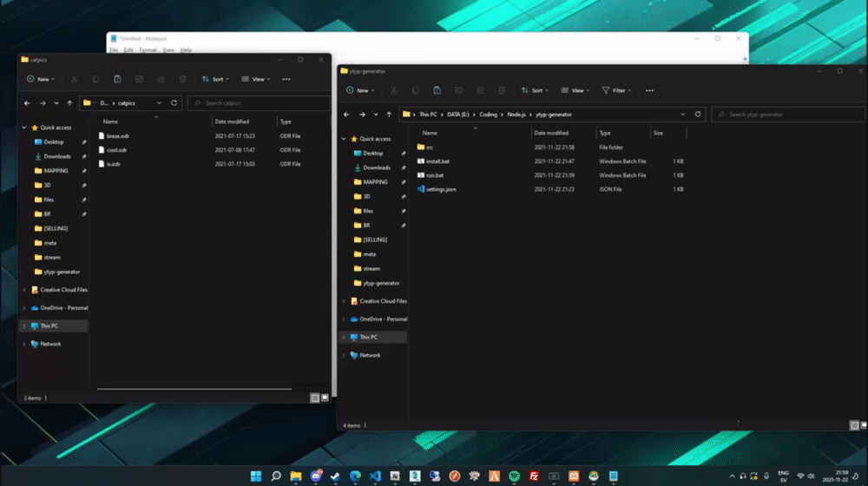The width and height of the screenshot is (868, 486).
Task: Sort catpics by Type column header
Action: click(x=302, y=121)
